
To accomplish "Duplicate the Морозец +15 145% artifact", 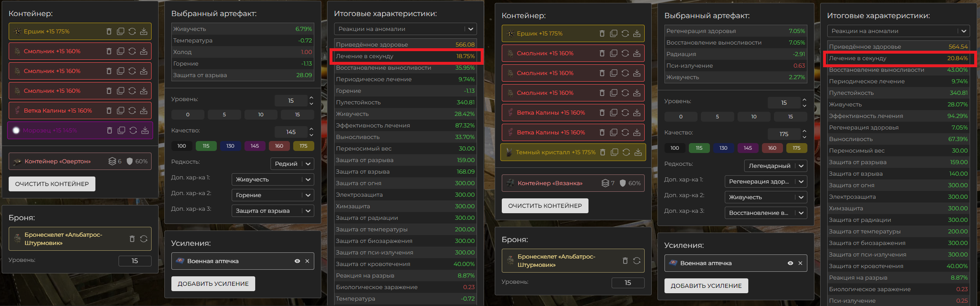I will pyautogui.click(x=121, y=130).
